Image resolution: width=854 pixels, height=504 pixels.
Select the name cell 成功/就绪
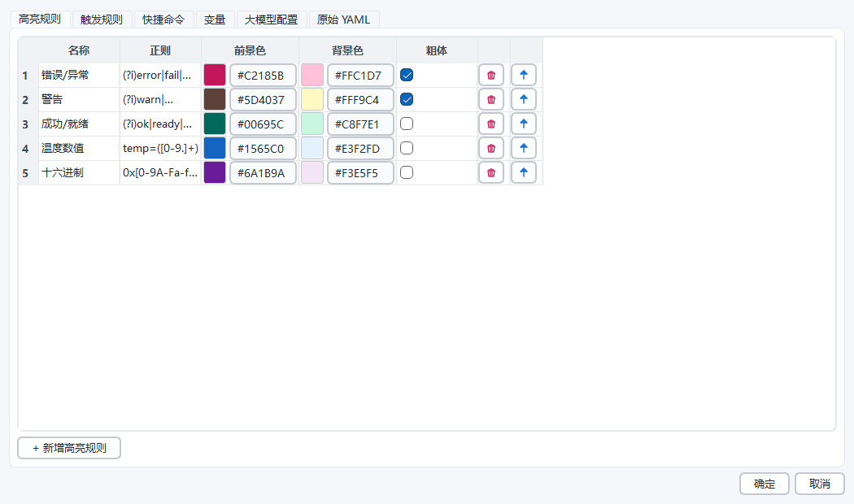point(79,124)
